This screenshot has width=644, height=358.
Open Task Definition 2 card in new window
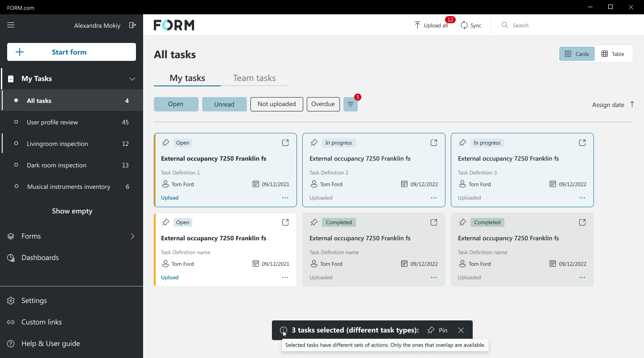(x=434, y=143)
